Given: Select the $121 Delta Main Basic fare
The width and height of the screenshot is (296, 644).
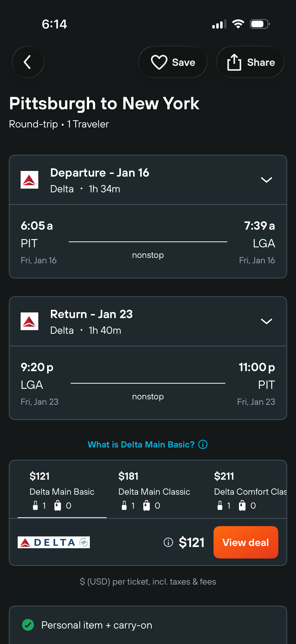Looking at the screenshot, I should [62, 490].
